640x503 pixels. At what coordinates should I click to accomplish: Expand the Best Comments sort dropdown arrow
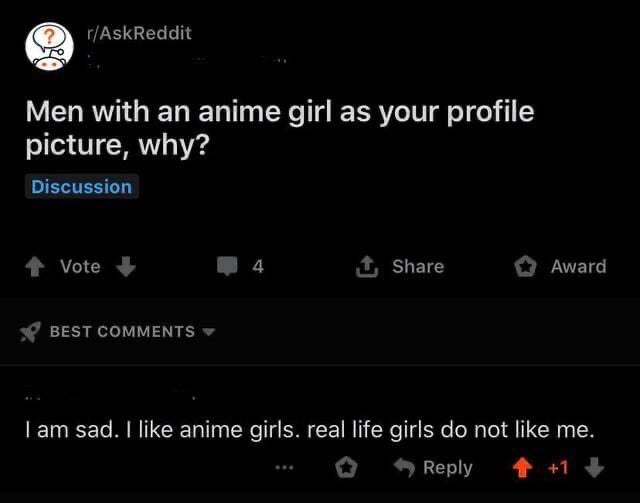pos(209,332)
